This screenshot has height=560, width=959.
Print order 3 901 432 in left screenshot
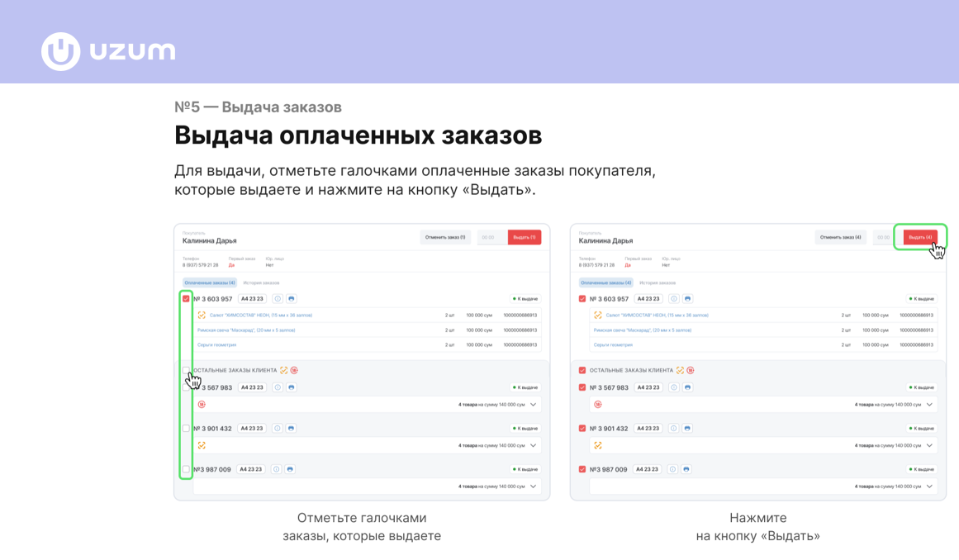[x=291, y=429]
